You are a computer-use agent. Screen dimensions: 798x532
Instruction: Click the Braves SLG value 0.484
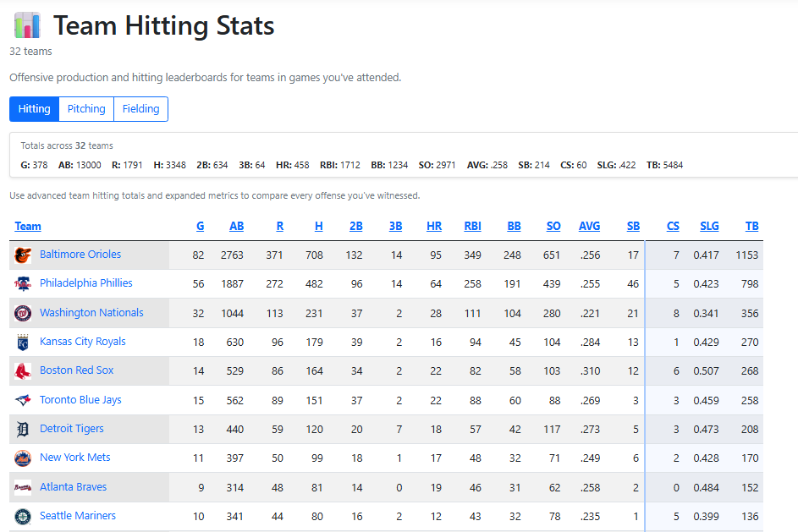(706, 488)
